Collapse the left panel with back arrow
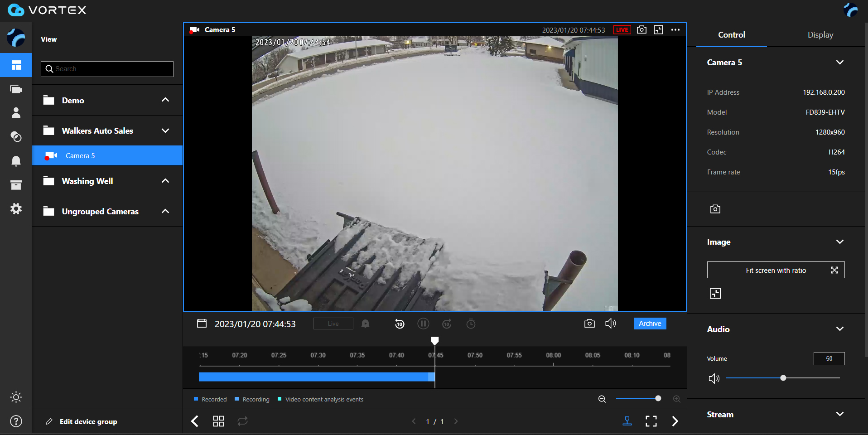The height and width of the screenshot is (435, 868). point(195,421)
